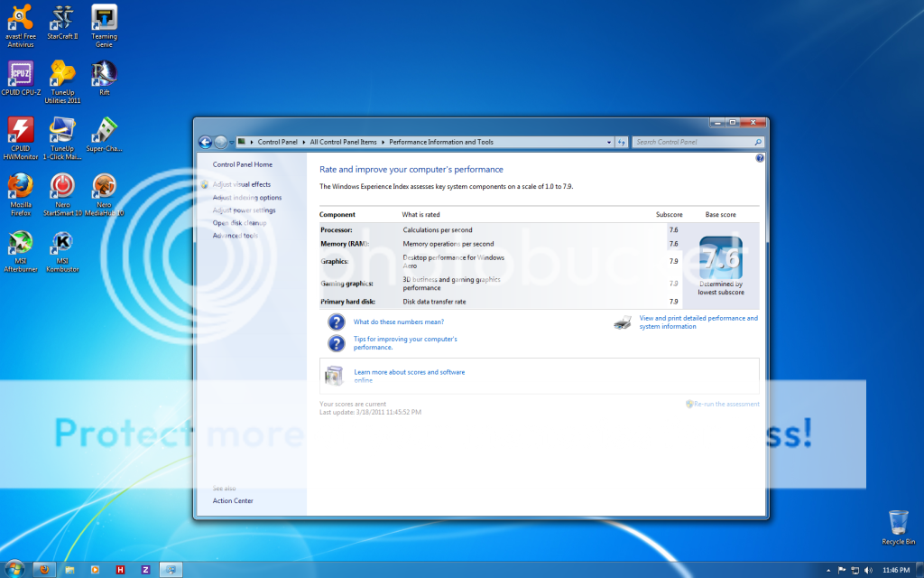Click the All Control Panel Items breadcrumb

click(343, 142)
